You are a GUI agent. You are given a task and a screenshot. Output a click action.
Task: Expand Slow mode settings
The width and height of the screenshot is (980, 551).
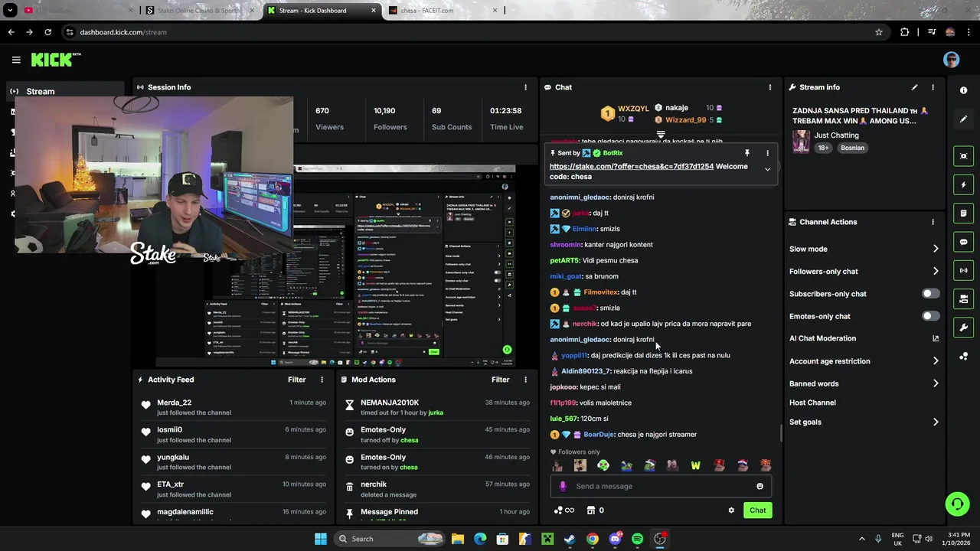[x=936, y=249]
